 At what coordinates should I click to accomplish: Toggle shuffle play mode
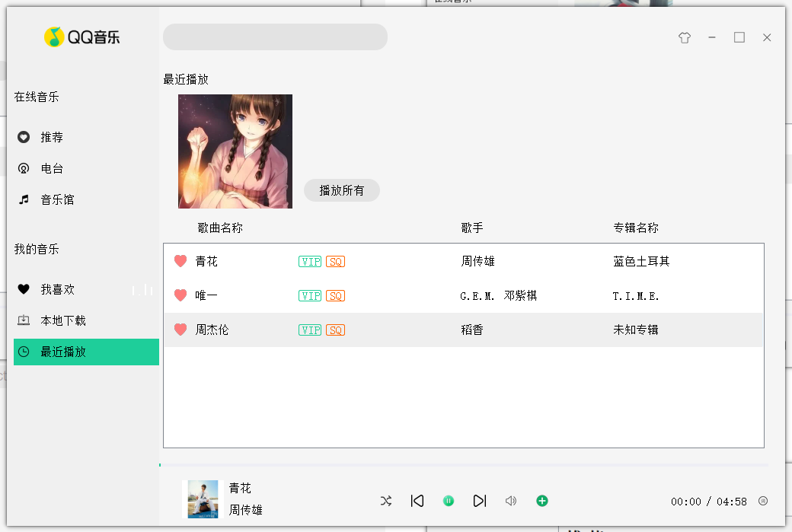pyautogui.click(x=386, y=501)
